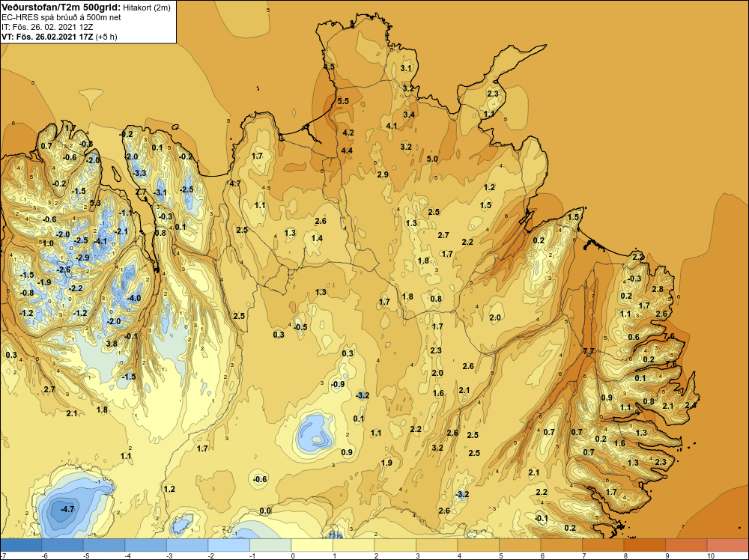Select the legend band between 6 and 7

pyautogui.click(x=561, y=545)
